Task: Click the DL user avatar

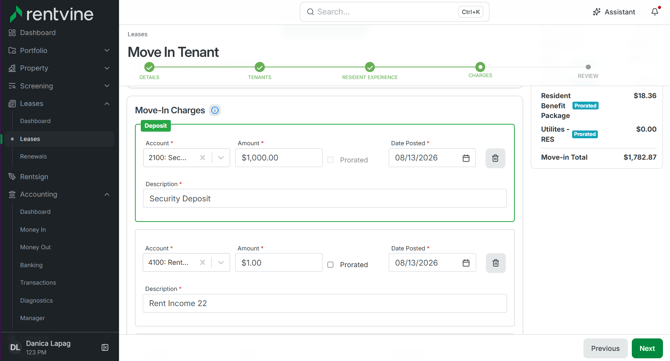Action: point(15,347)
